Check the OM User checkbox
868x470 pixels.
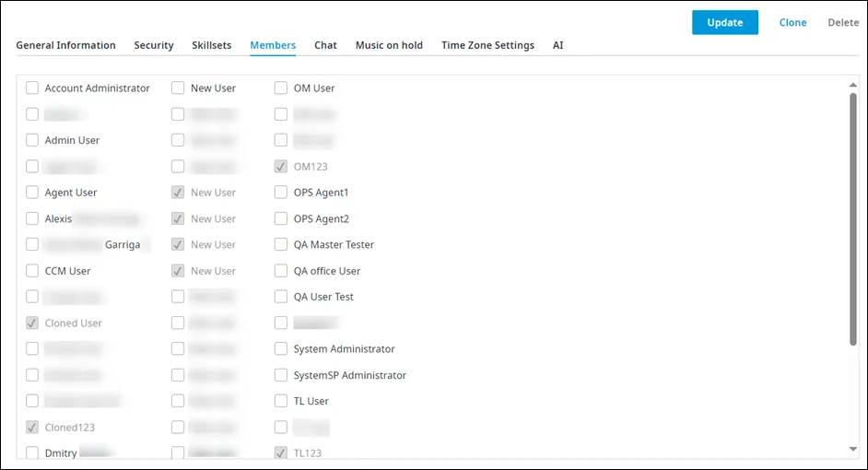(281, 88)
